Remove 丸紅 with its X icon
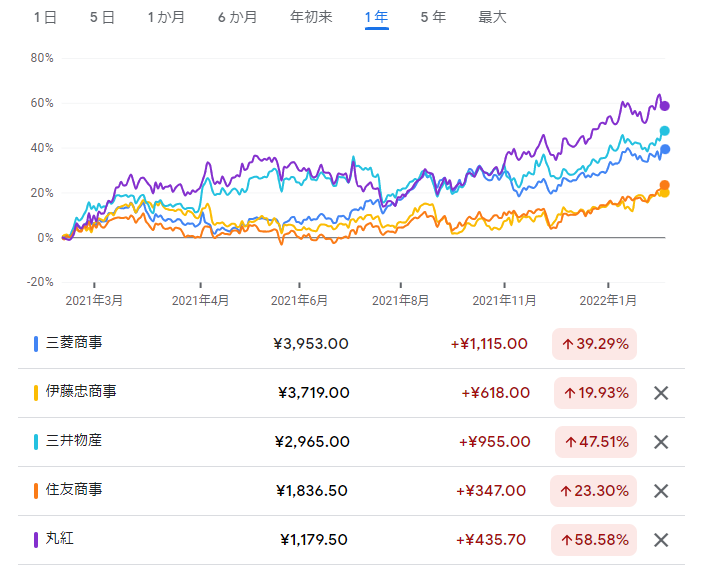704x574 pixels. point(661,540)
